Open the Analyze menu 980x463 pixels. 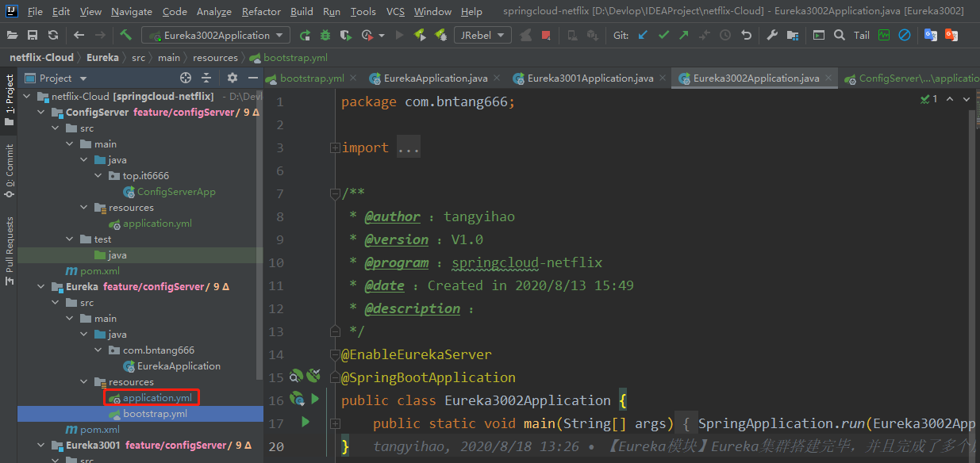213,12
